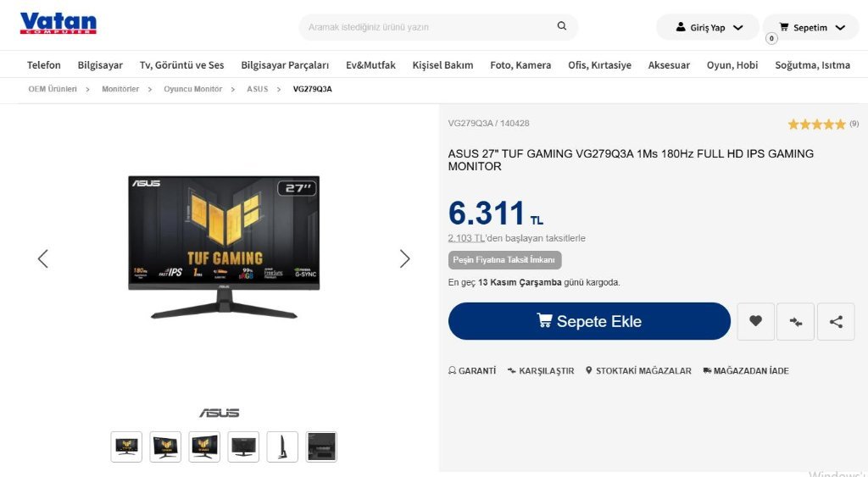Open the Bilgisayar Parçaları category menu
This screenshot has width=868, height=477.
point(285,64)
